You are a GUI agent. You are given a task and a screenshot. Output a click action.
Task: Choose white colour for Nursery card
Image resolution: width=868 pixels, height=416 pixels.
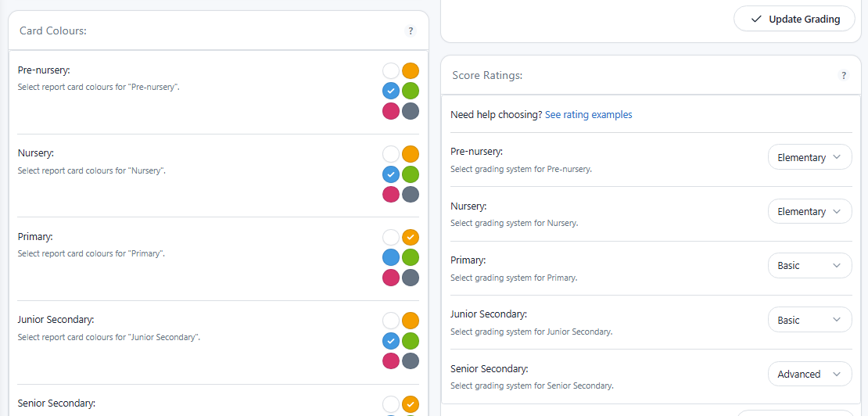pos(391,154)
